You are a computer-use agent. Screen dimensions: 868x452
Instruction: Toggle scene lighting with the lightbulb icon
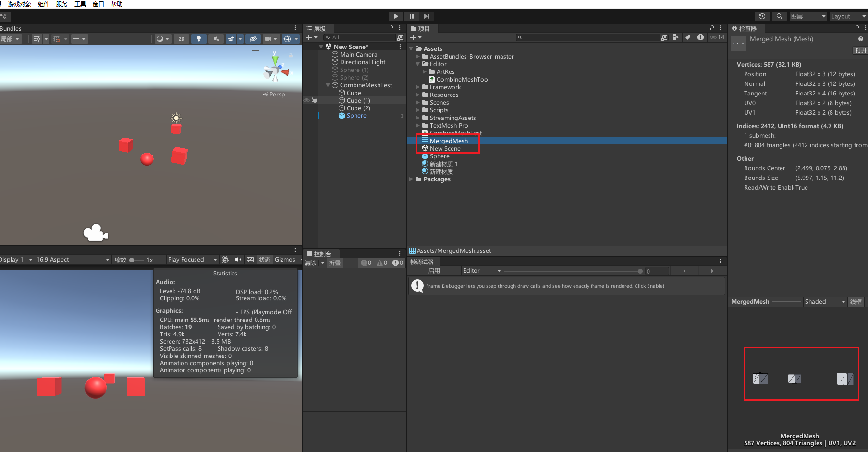click(198, 39)
